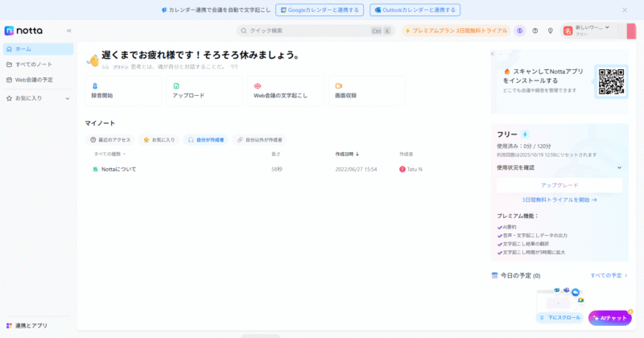Open Web会議の文字起こし card icon
This screenshot has height=338, width=644.
[258, 85]
